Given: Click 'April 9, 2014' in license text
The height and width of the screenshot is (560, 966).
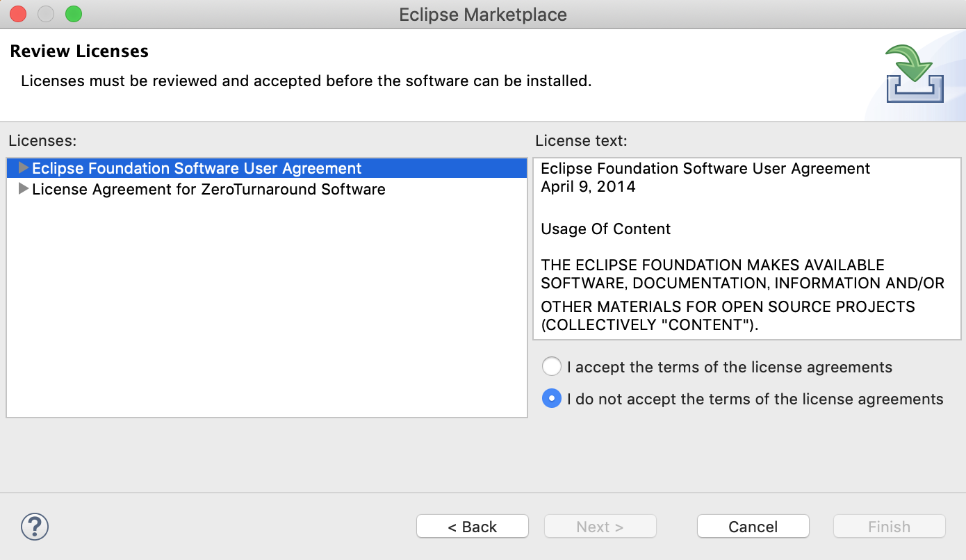Looking at the screenshot, I should point(588,187).
